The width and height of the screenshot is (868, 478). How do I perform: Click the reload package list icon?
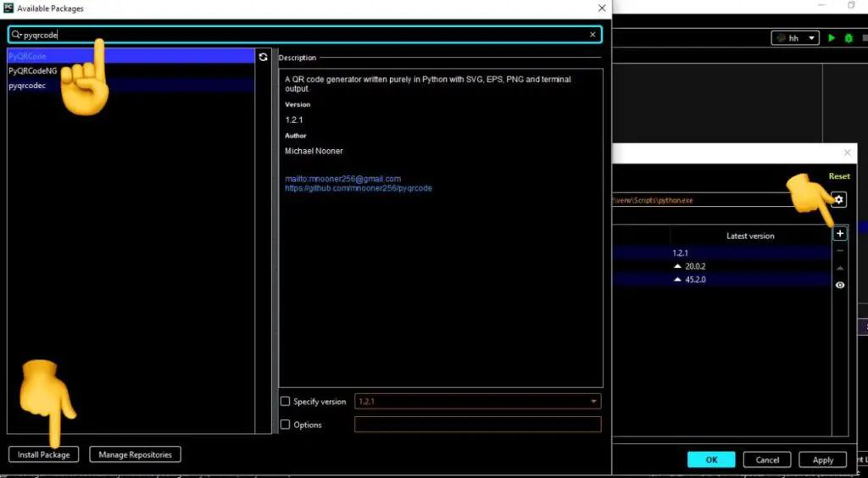click(263, 57)
